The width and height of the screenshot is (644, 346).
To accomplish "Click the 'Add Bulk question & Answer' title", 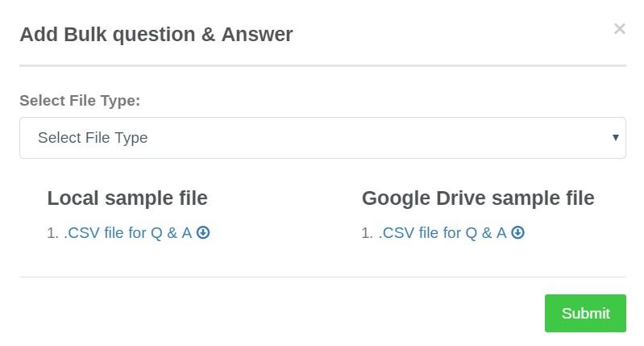I will tap(156, 34).
